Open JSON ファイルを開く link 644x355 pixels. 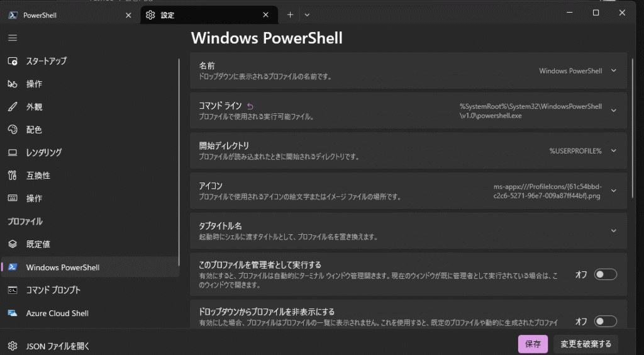(57, 346)
